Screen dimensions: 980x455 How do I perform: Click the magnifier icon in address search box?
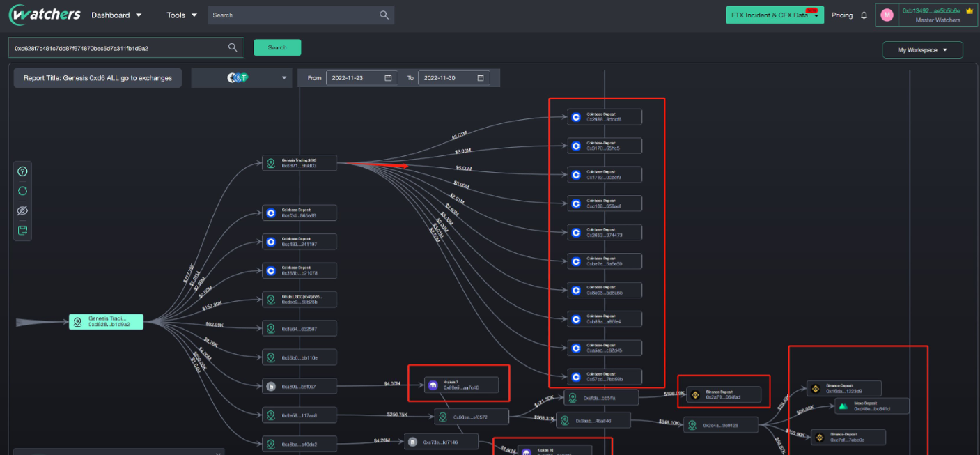coord(233,48)
